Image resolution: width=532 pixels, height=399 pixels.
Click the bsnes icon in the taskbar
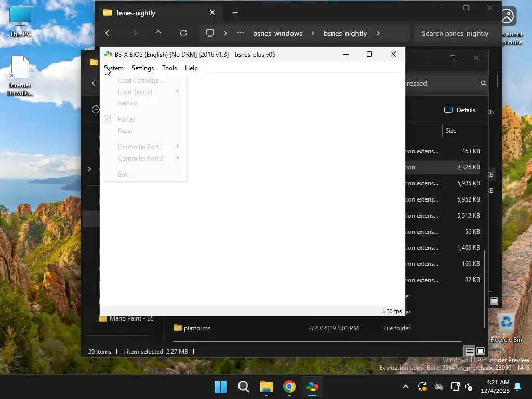312,387
